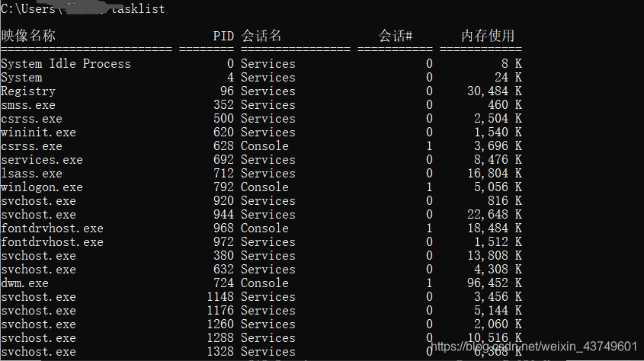The image size is (644, 361).
Task: Click the 内存使用 column header
Action: (488, 36)
